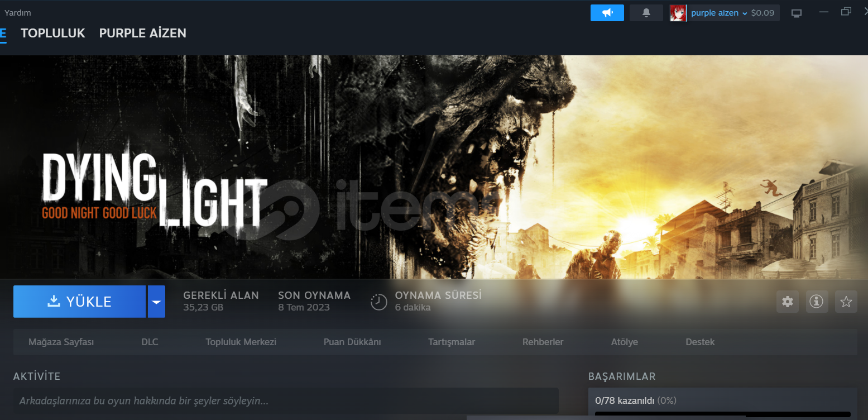Click the $0.09 wallet balance

[763, 13]
